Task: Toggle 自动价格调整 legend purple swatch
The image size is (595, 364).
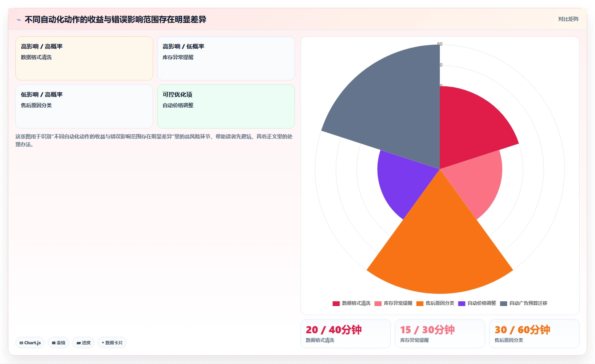Action: tap(462, 303)
